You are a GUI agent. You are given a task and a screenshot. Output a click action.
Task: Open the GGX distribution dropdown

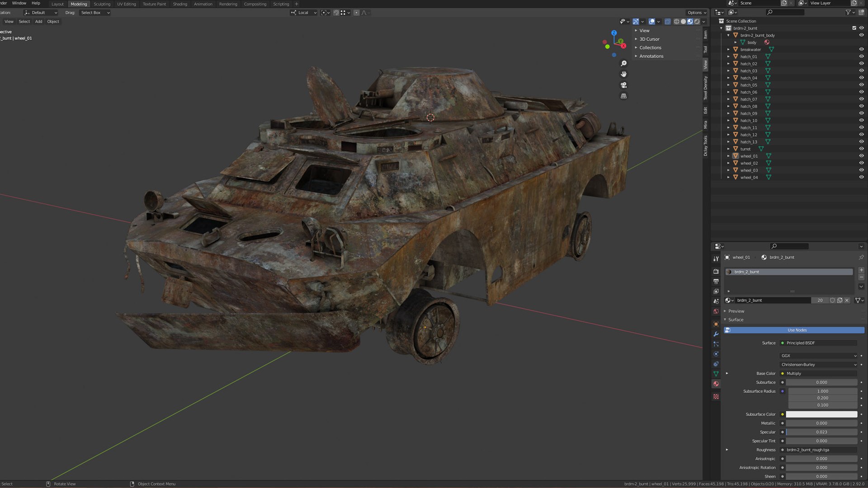[x=818, y=356]
